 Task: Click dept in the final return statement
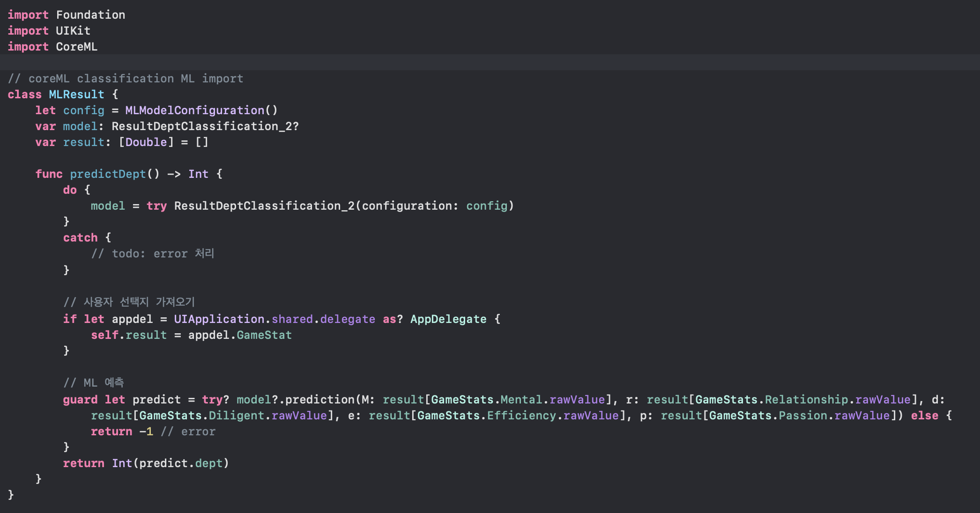208,463
